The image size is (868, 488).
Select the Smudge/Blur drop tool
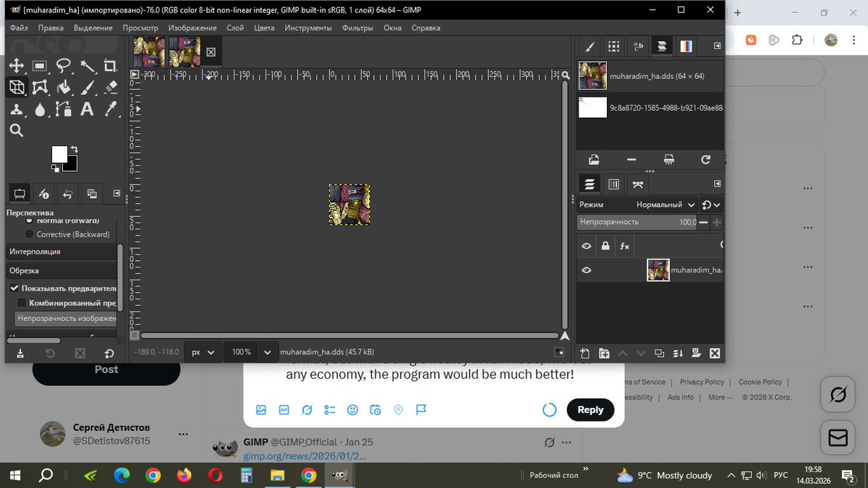pos(40,109)
